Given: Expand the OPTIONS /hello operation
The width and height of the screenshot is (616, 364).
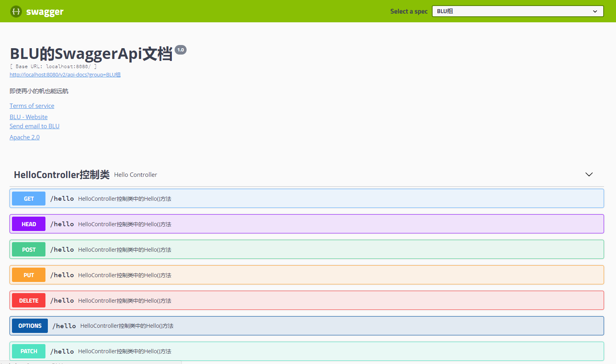Looking at the screenshot, I should click(307, 326).
